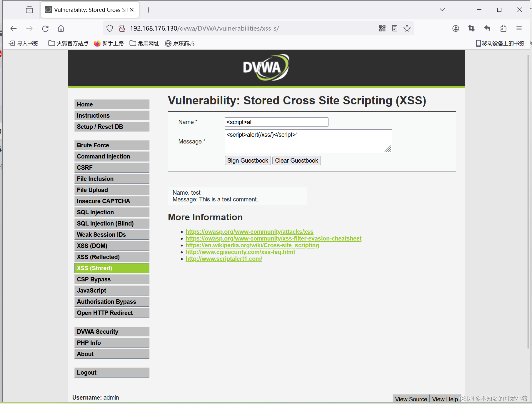Open Insecure CAPTCHA menu item
Image resolution: width=532 pixels, height=404 pixels.
tap(112, 201)
